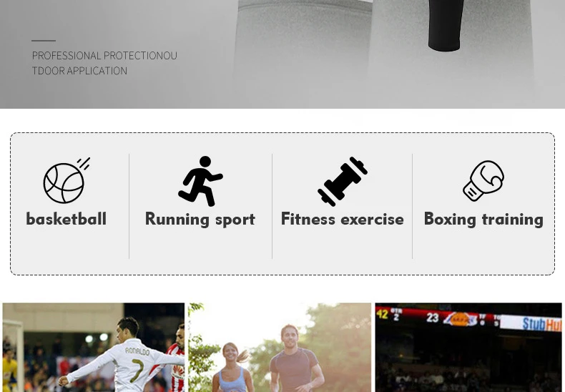Select the 'Running sport' label
The height and width of the screenshot is (392, 565).
tap(200, 220)
